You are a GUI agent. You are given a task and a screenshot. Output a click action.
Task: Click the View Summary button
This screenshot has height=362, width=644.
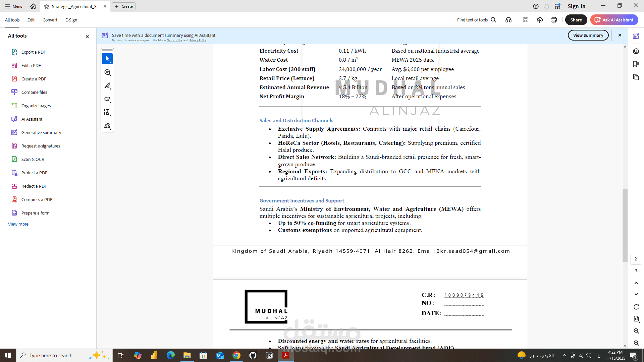588,35
